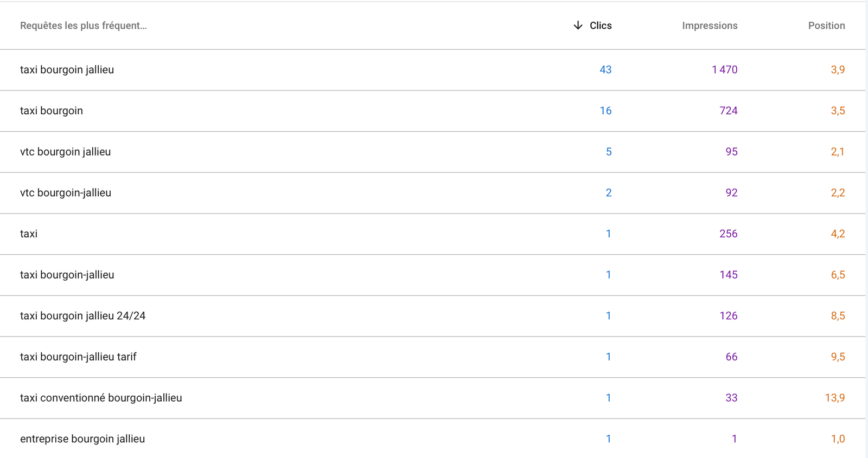Sort table by Impressions column
Image resolution: width=868 pixels, height=458 pixels.
(x=710, y=25)
